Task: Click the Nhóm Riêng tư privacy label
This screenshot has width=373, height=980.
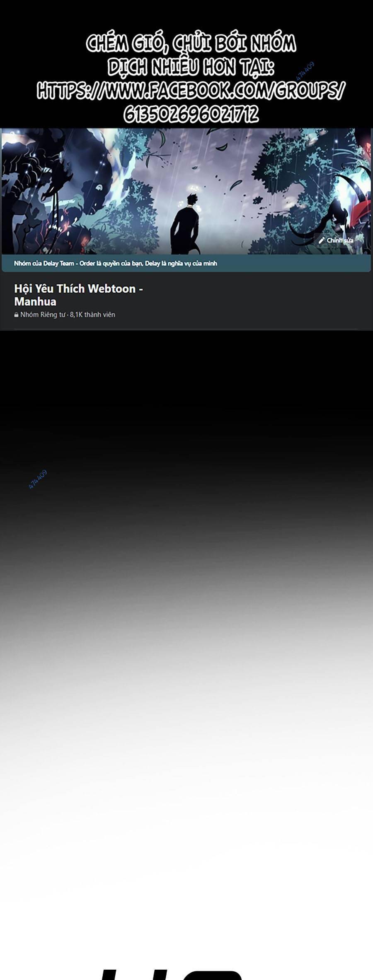Action: tap(43, 315)
